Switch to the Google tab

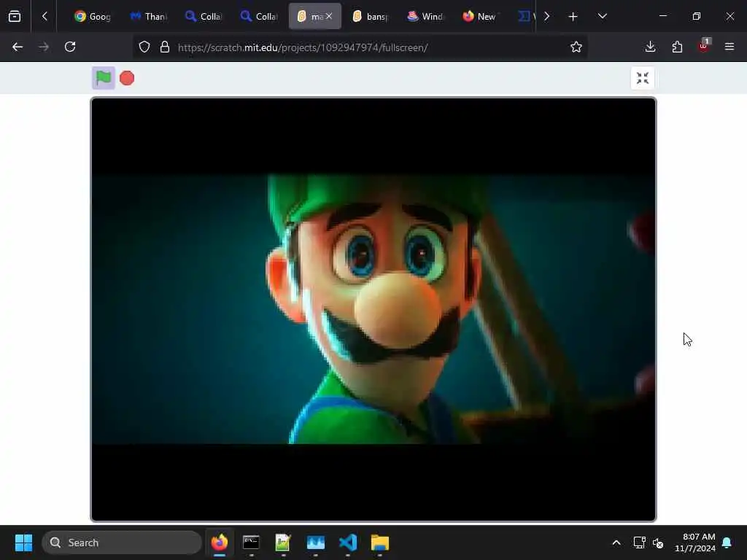pyautogui.click(x=93, y=16)
